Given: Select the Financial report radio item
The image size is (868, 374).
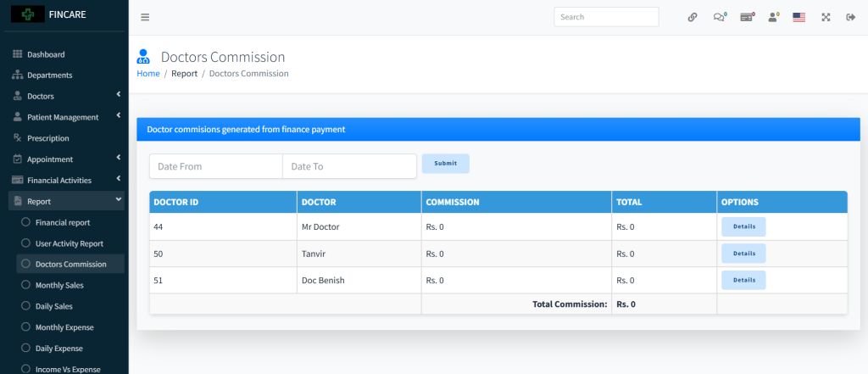Looking at the screenshot, I should pos(62,222).
